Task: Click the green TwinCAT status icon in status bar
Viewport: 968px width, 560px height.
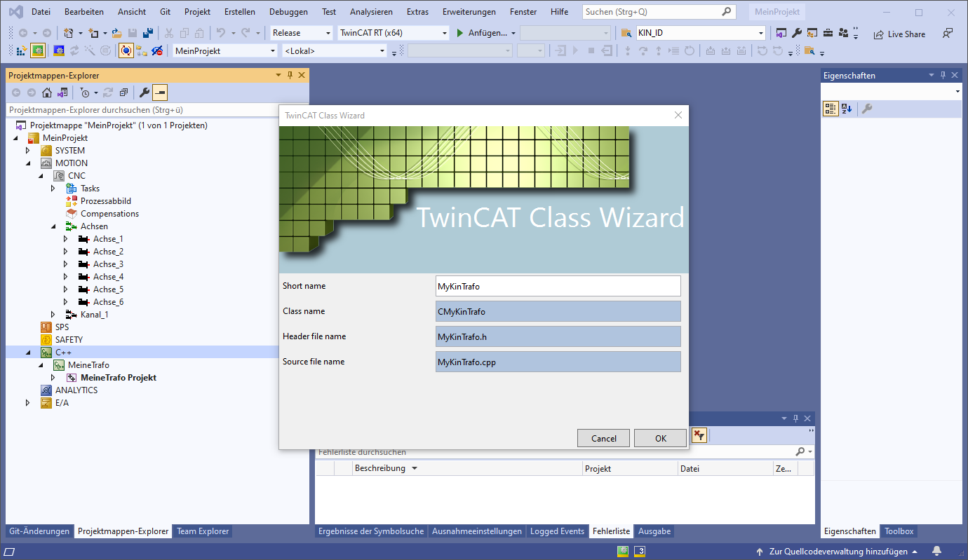Action: (x=622, y=551)
